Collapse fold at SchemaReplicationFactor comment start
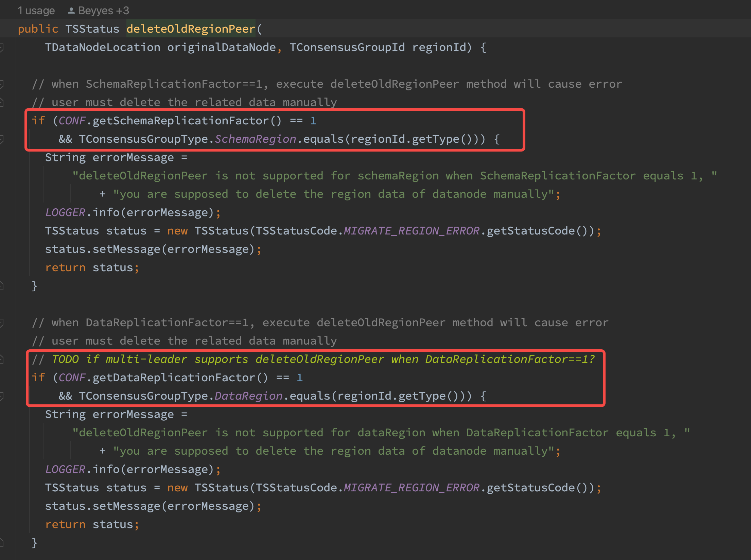The width and height of the screenshot is (751, 560). tap(1, 84)
